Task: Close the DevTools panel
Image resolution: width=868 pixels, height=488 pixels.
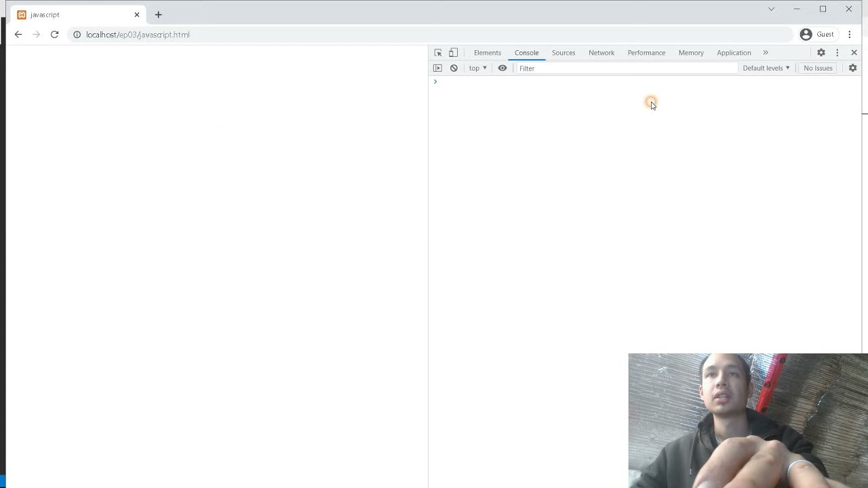Action: 854,53
